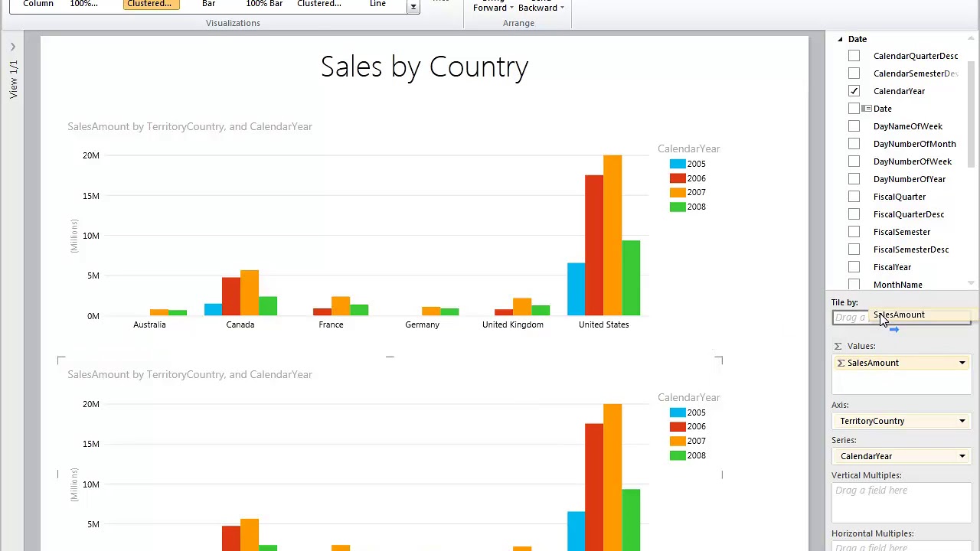Viewport: 980px width, 551px height.
Task: Open the Send Backward dropdown
Action: pos(541,7)
